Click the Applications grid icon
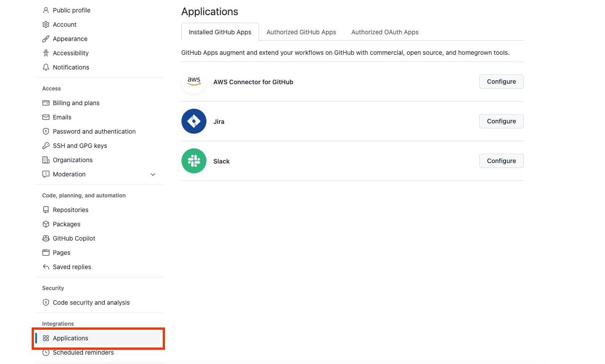Screen dimensions: 605x364 [x=45, y=338]
